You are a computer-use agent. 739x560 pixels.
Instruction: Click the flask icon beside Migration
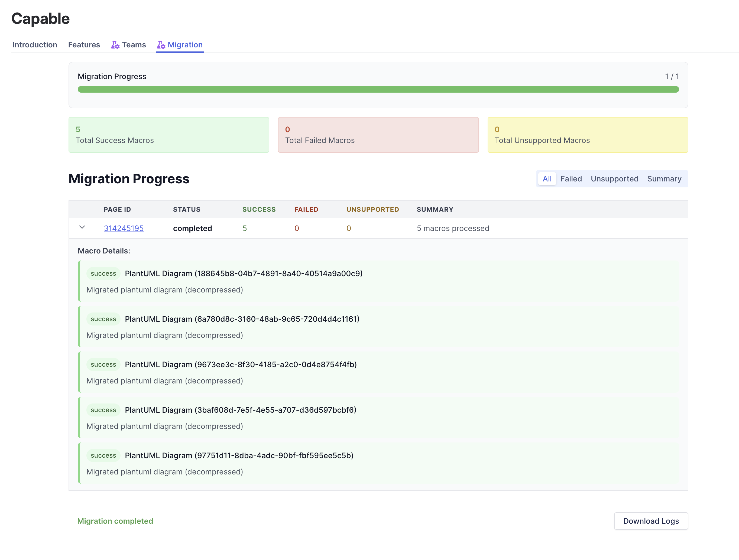tap(161, 44)
